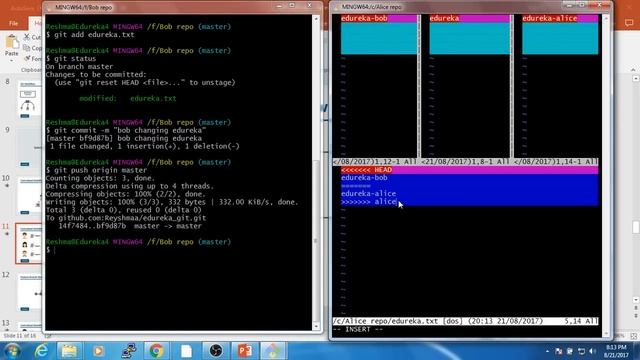Open the Windows Start menu

[x=12, y=351]
